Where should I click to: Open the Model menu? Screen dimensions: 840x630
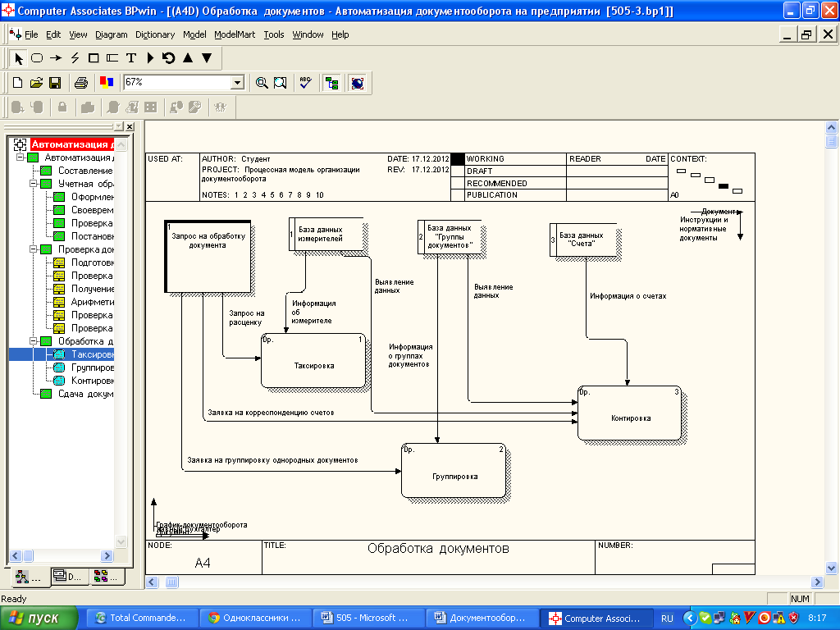(x=194, y=34)
